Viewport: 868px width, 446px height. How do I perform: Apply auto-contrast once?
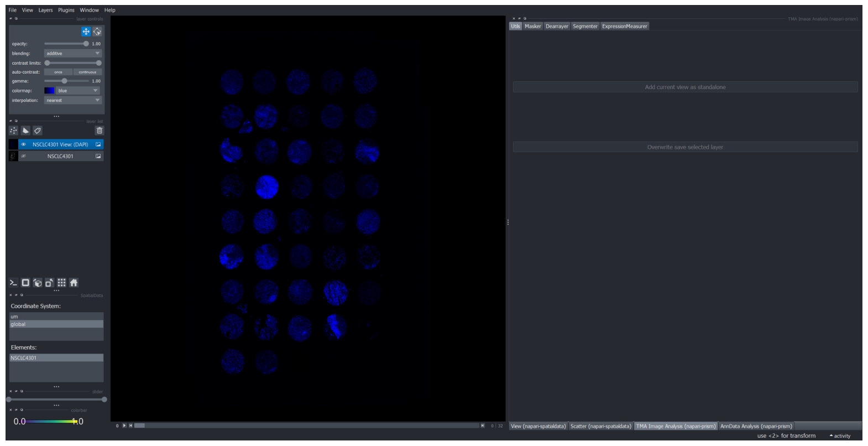[58, 72]
